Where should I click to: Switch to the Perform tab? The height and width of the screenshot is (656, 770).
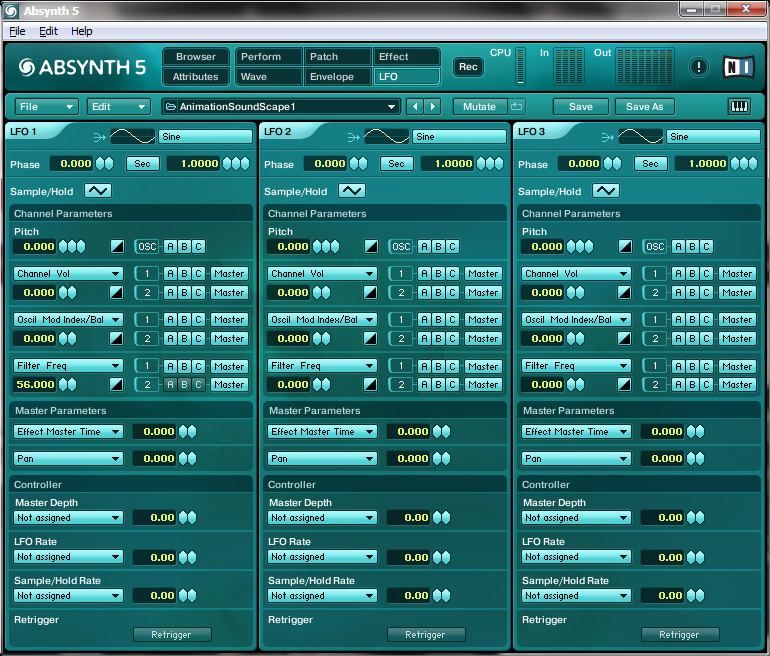tap(269, 56)
